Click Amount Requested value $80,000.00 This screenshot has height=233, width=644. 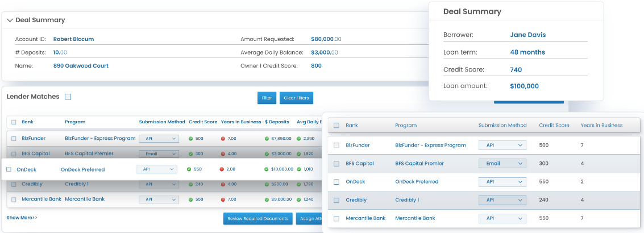(326, 39)
